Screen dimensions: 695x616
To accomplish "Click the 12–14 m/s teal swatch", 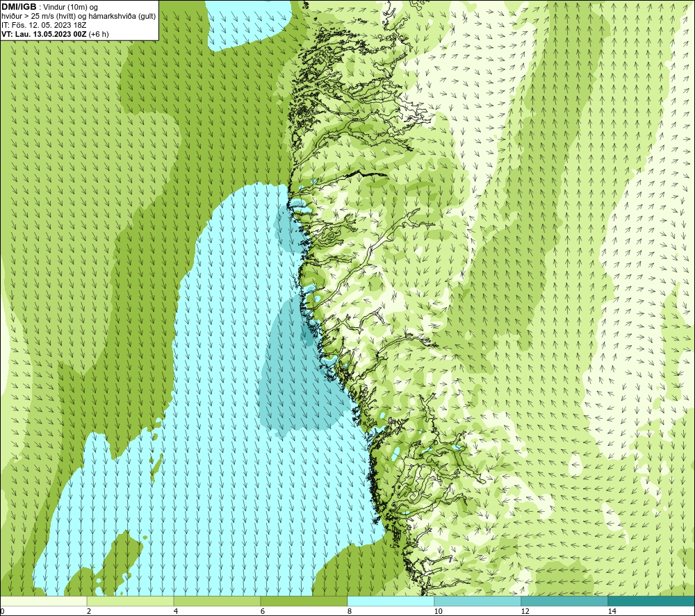I will pos(564,601).
